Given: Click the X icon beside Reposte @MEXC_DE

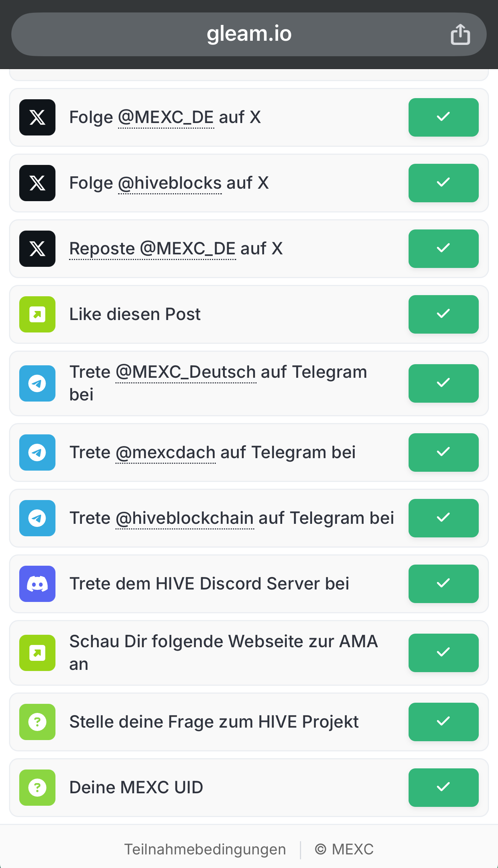Looking at the screenshot, I should [x=37, y=249].
